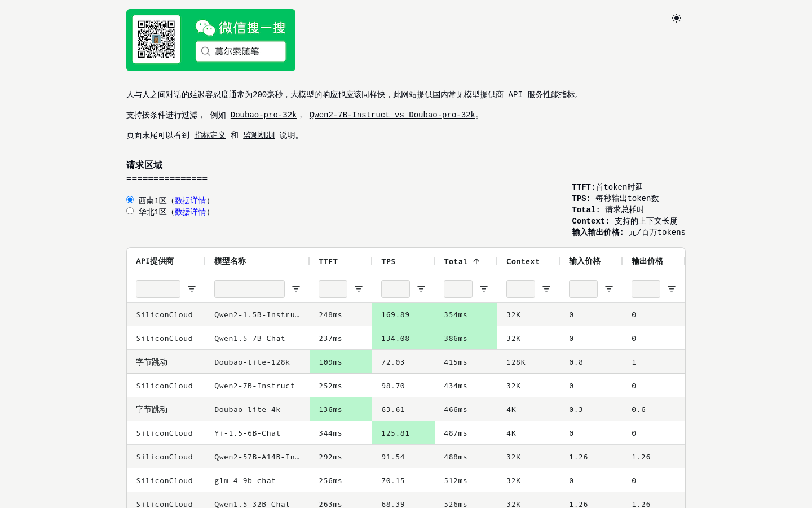
Task: Open filter menu for 输入价格 column
Action: click(x=609, y=289)
